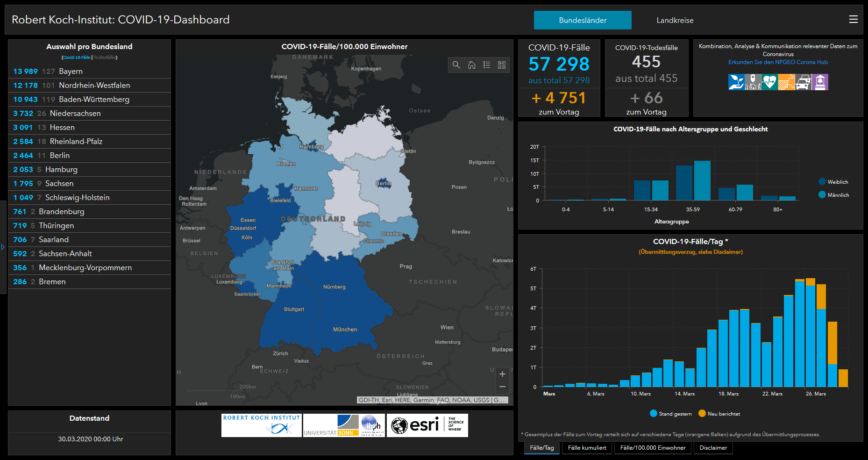Open the map legend list icon
This screenshot has height=460, width=868.
pos(487,65)
